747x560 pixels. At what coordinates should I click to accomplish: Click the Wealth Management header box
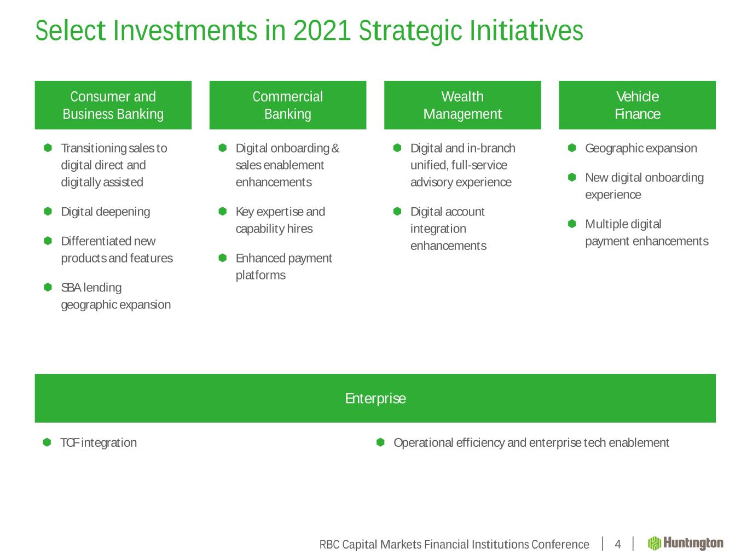coord(462,105)
